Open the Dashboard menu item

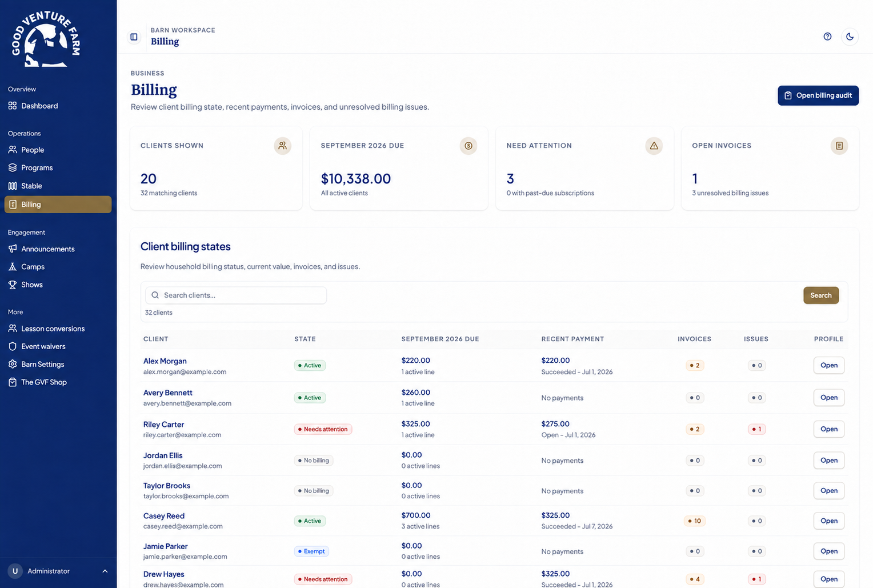58,106
